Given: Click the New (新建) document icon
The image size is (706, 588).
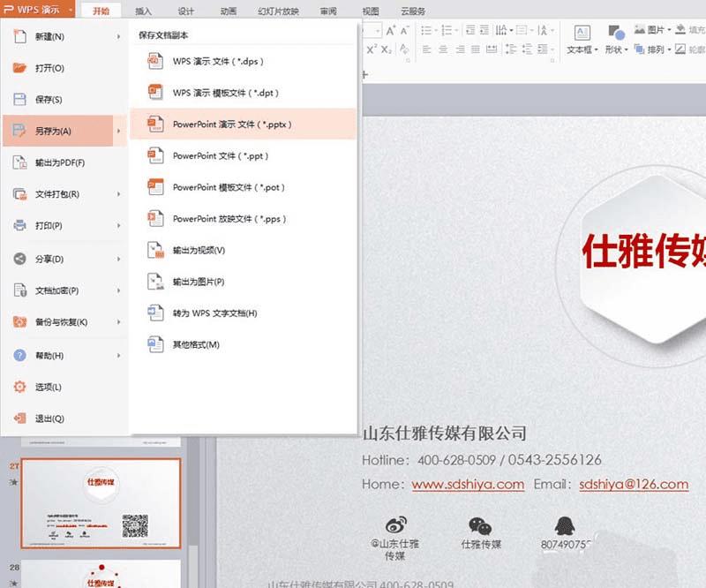Looking at the screenshot, I should 19,36.
